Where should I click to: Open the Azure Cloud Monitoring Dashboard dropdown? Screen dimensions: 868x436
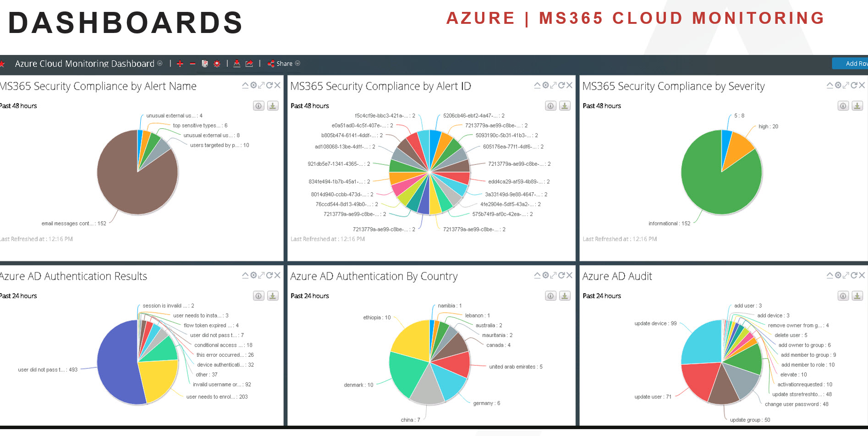[x=159, y=64]
